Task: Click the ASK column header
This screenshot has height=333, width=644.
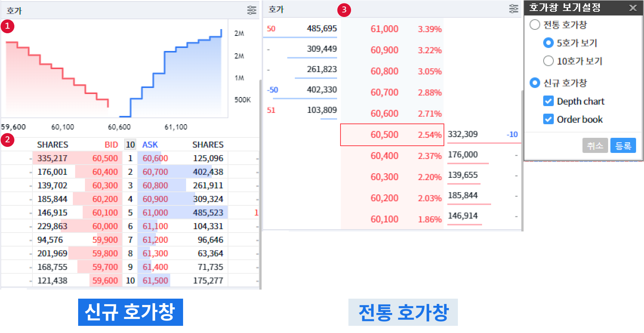Action: tap(150, 145)
